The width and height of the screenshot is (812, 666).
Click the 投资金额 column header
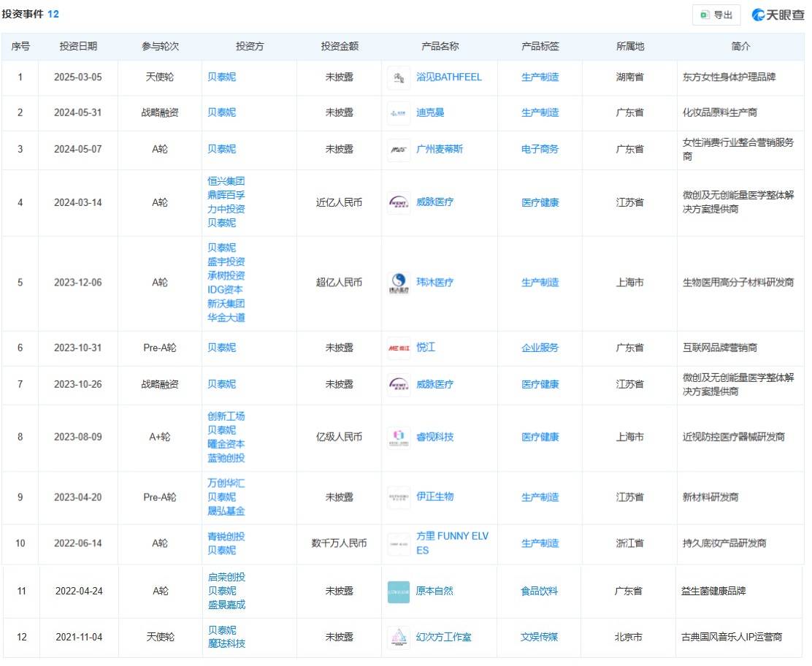(340, 46)
